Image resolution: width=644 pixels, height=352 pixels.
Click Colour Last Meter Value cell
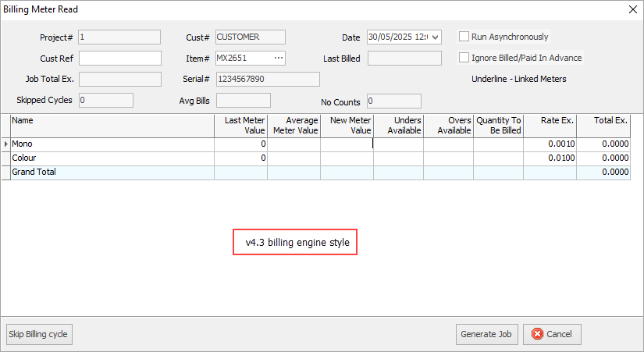point(241,158)
